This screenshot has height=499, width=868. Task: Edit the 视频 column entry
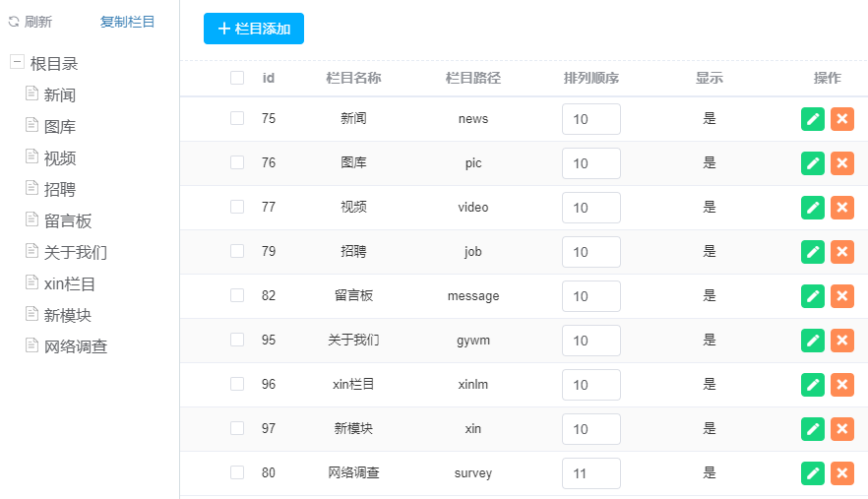coord(813,208)
